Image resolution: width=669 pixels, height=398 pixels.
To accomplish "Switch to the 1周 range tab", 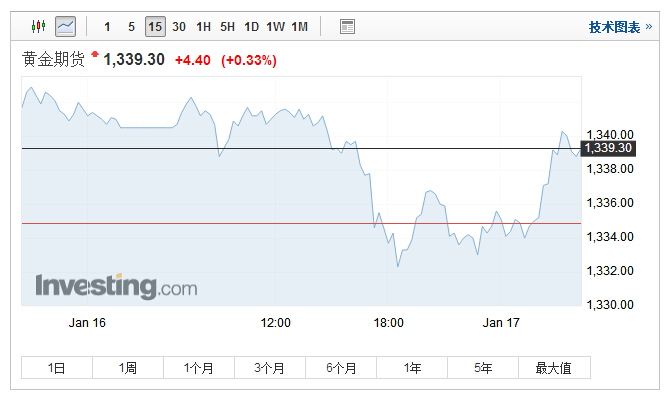I will pyautogui.click(x=128, y=368).
